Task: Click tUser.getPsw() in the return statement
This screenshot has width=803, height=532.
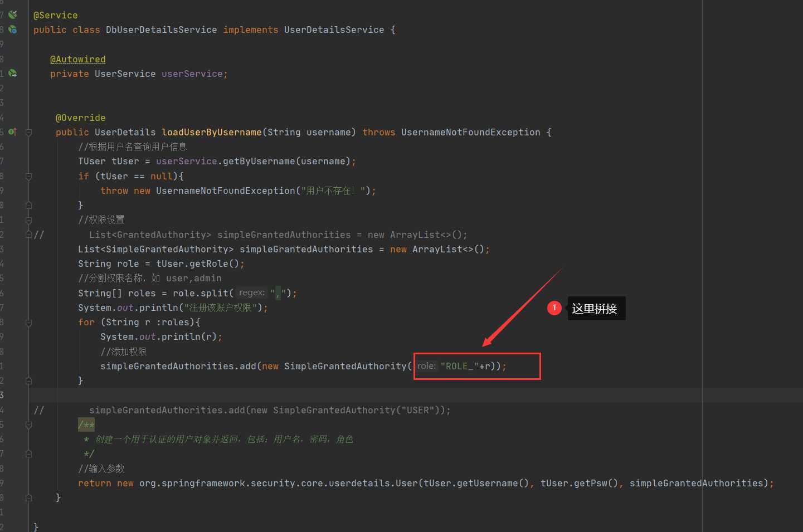Action: [x=580, y=483]
